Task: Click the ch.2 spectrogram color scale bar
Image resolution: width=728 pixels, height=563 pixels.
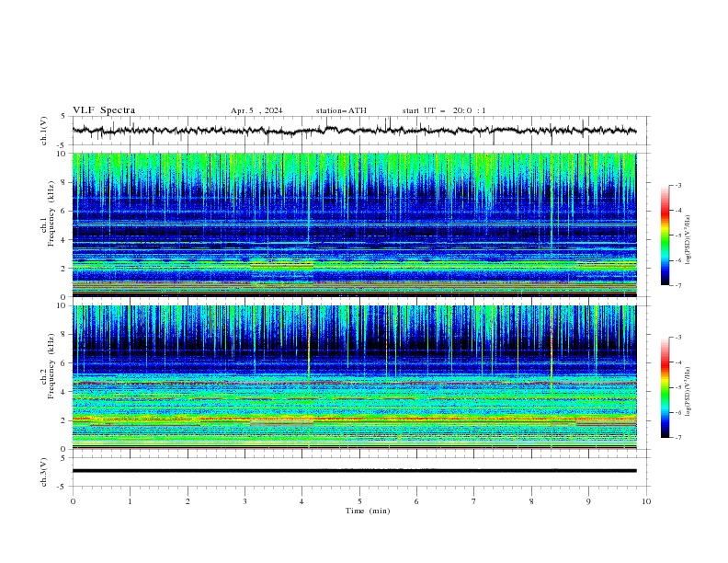Action: [665, 387]
